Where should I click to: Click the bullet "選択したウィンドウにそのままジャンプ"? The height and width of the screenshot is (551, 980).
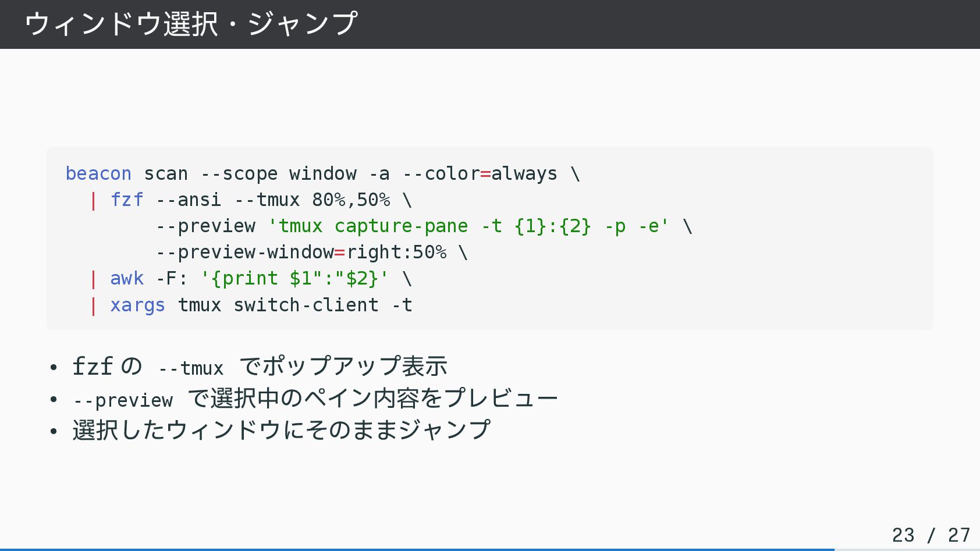tap(282, 430)
